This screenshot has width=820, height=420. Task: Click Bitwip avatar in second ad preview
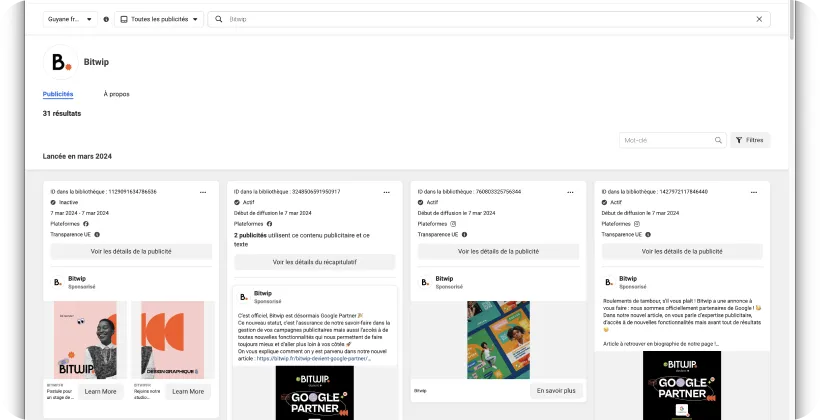[243, 297]
